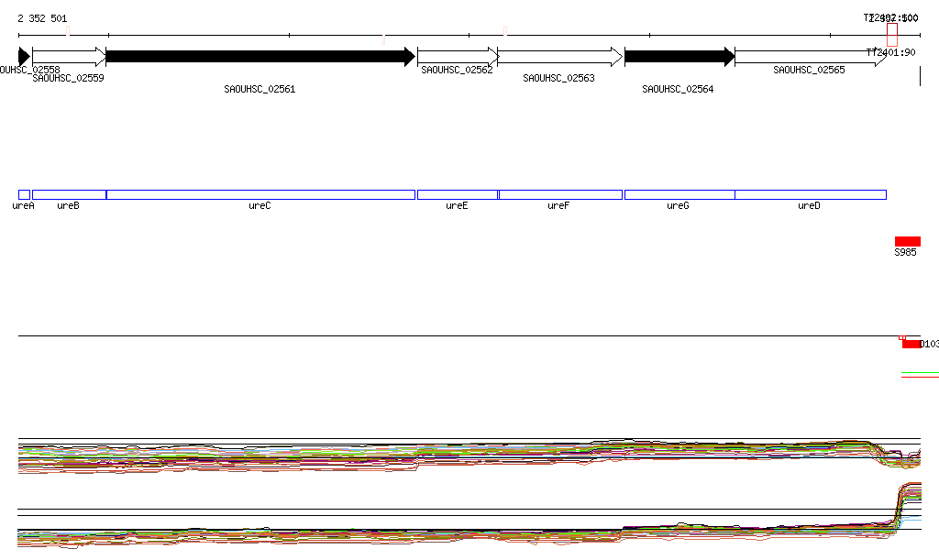The height and width of the screenshot is (560, 939).
Task: Click the SAOUHSC_02565 label text
Action: (809, 70)
